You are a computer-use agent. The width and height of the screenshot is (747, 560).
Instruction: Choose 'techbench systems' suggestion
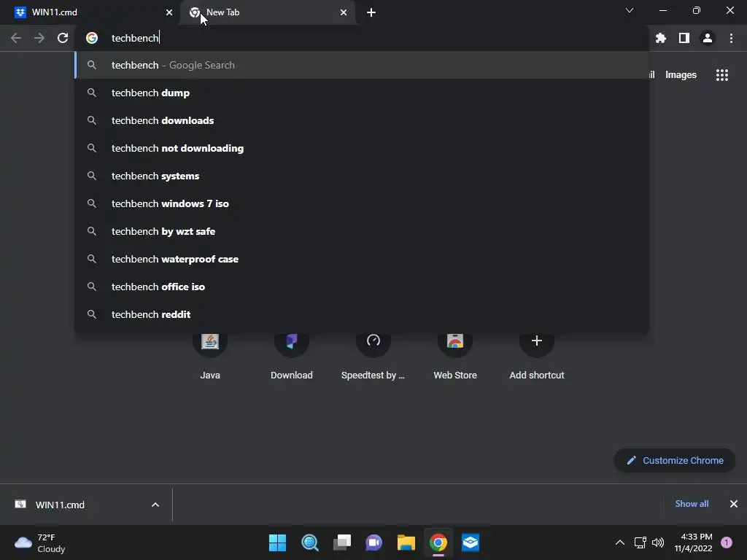(x=362, y=176)
